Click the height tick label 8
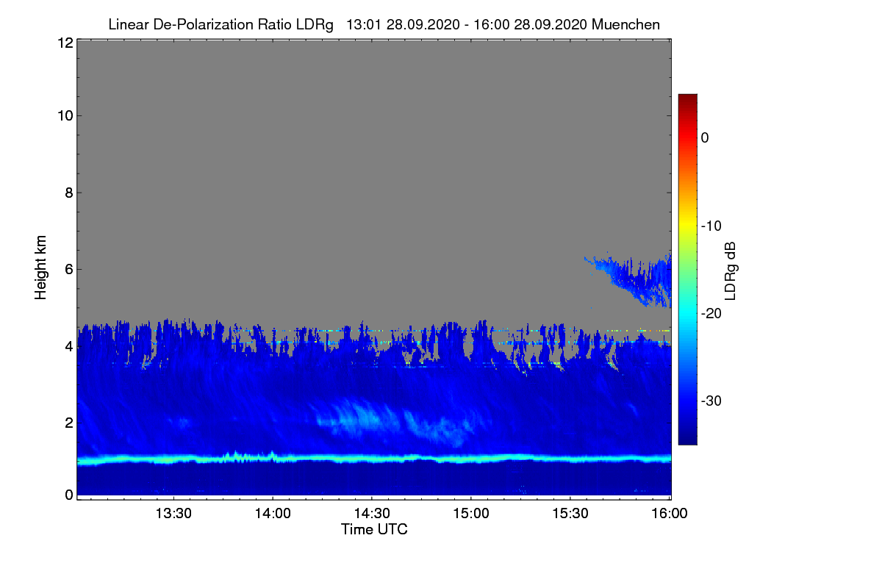The height and width of the screenshot is (588, 882). [x=68, y=193]
